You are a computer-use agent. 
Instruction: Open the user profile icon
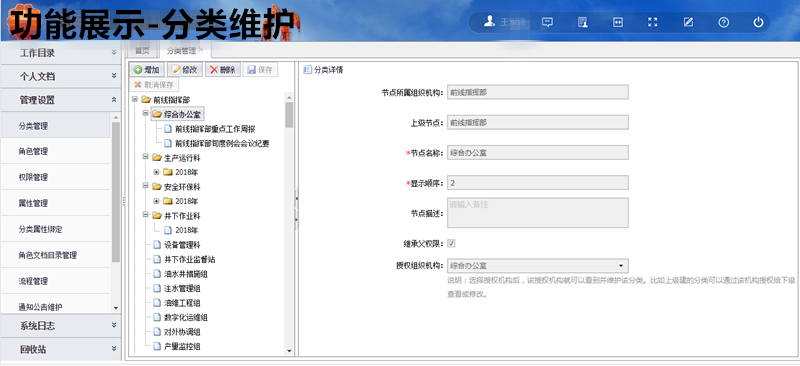click(x=490, y=22)
